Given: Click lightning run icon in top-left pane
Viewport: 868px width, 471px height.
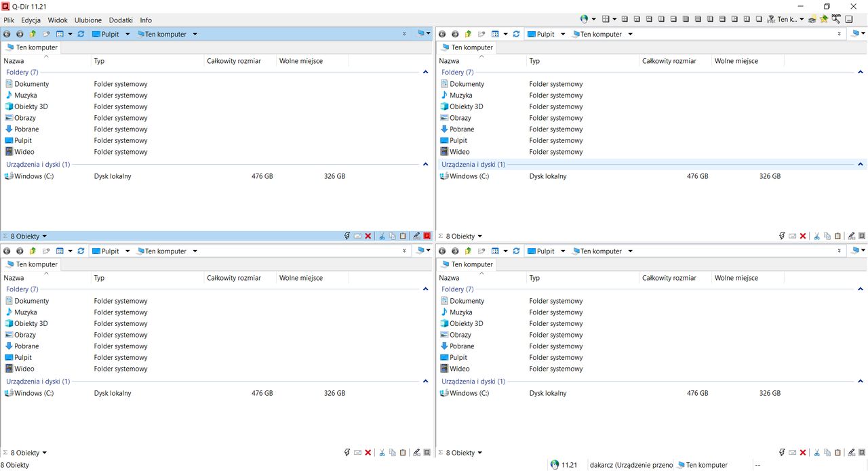Looking at the screenshot, I should 347,236.
